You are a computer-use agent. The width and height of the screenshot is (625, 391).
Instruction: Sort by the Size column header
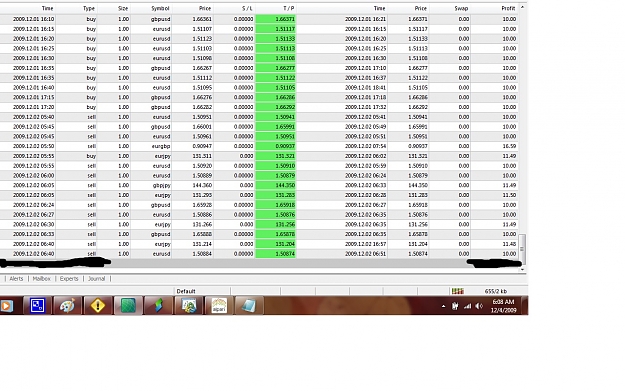123,8
